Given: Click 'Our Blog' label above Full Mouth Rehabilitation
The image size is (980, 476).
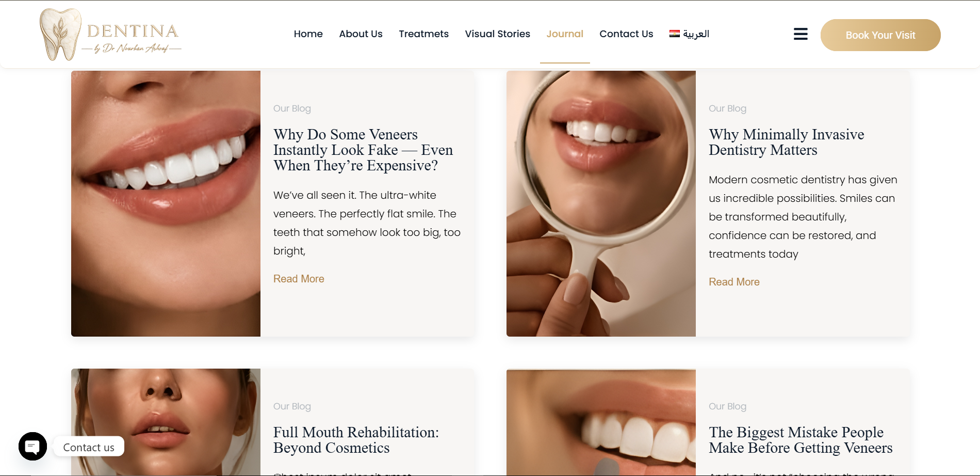Looking at the screenshot, I should coord(292,406).
